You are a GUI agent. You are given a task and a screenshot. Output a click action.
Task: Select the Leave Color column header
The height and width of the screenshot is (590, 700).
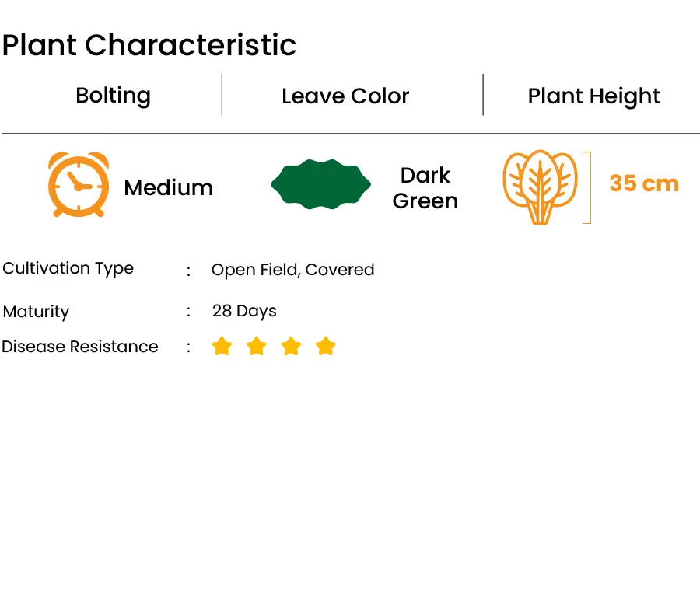345,96
